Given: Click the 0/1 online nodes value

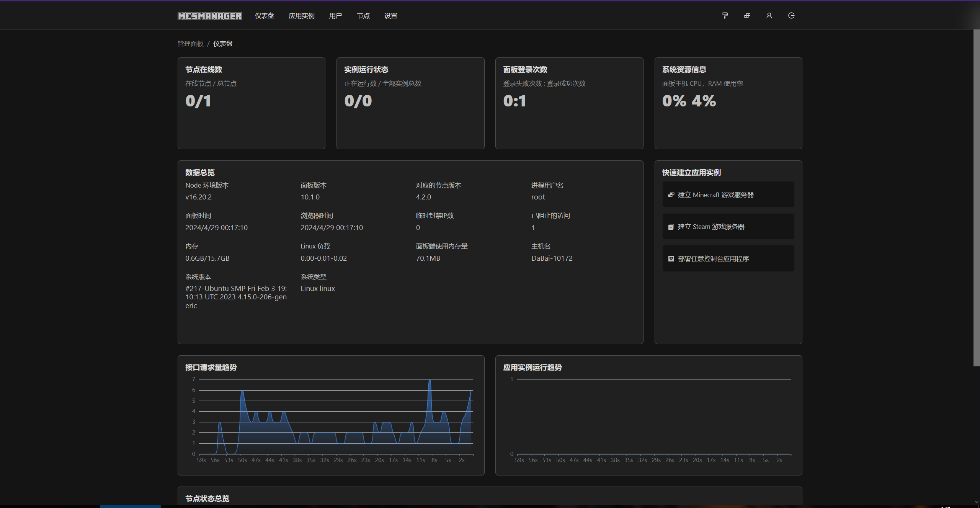Looking at the screenshot, I should click(198, 101).
